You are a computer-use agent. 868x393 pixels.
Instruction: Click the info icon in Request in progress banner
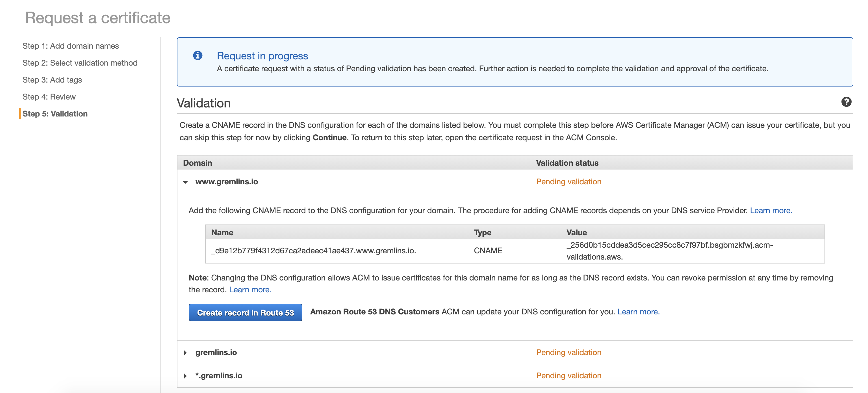(198, 55)
